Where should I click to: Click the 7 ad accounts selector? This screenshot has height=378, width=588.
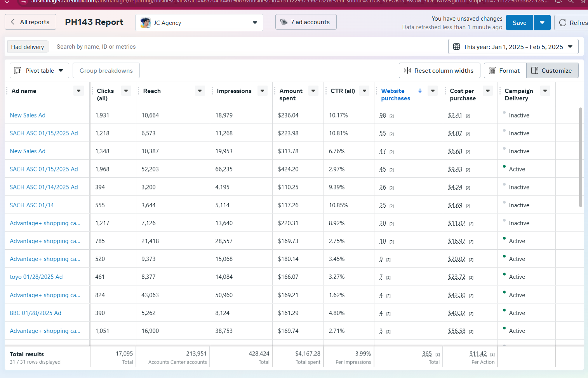click(x=306, y=22)
